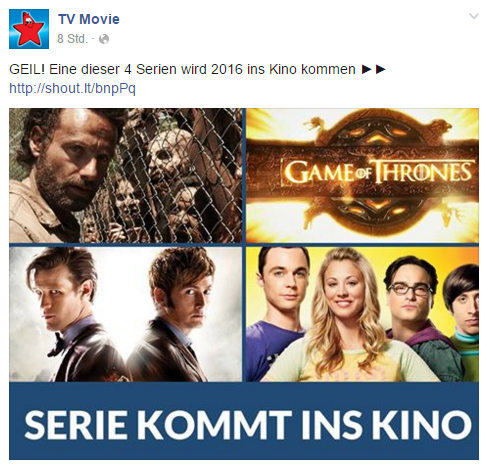Click the Walking Dead image tile
490x467 pixels.
tap(126, 176)
